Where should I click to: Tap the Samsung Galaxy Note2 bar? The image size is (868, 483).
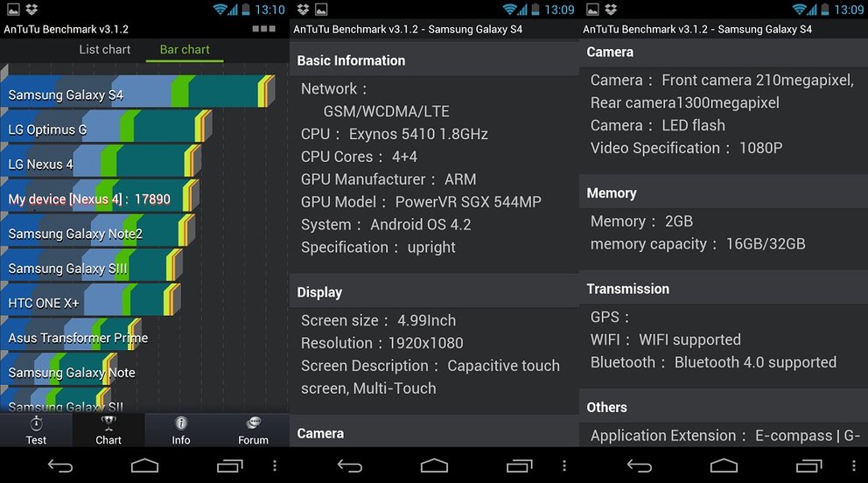click(97, 231)
